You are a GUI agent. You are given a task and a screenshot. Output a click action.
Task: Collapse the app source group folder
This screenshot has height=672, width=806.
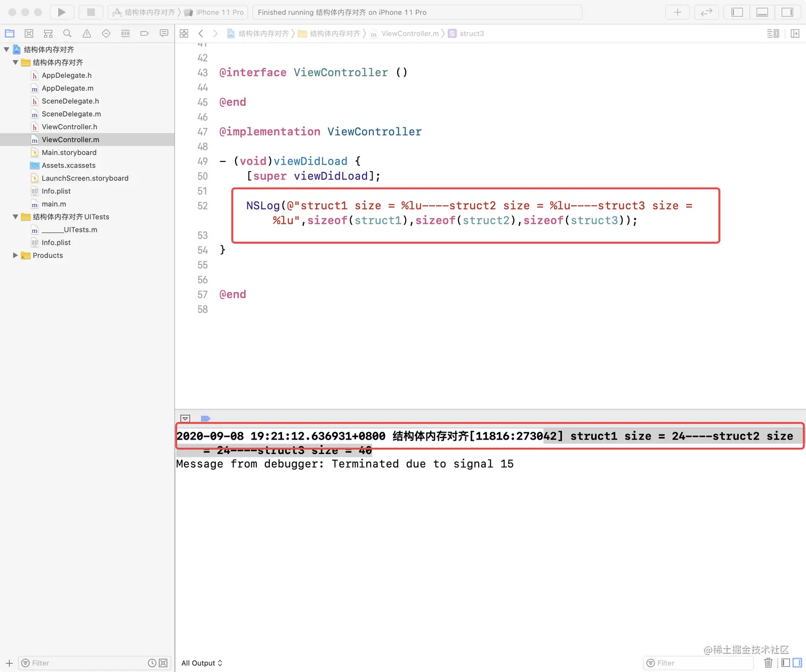coord(15,62)
